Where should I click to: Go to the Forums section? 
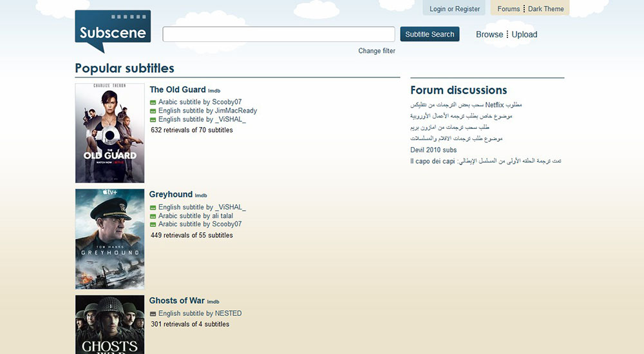[x=508, y=9]
